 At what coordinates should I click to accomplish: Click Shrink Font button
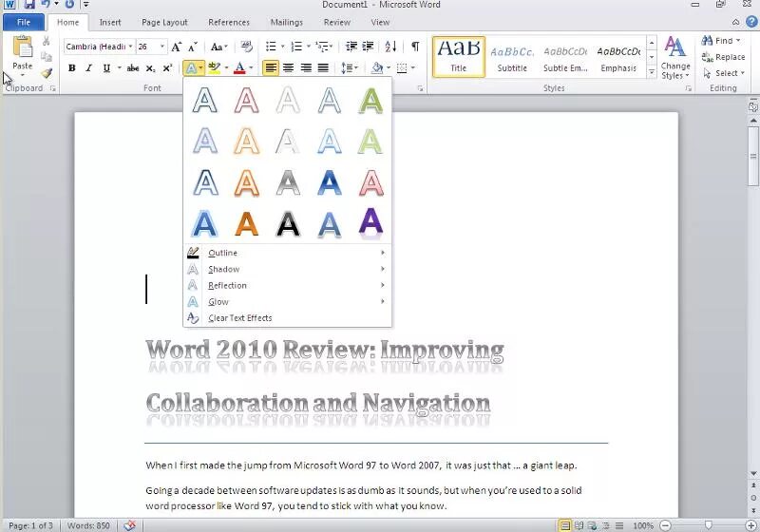(193, 47)
